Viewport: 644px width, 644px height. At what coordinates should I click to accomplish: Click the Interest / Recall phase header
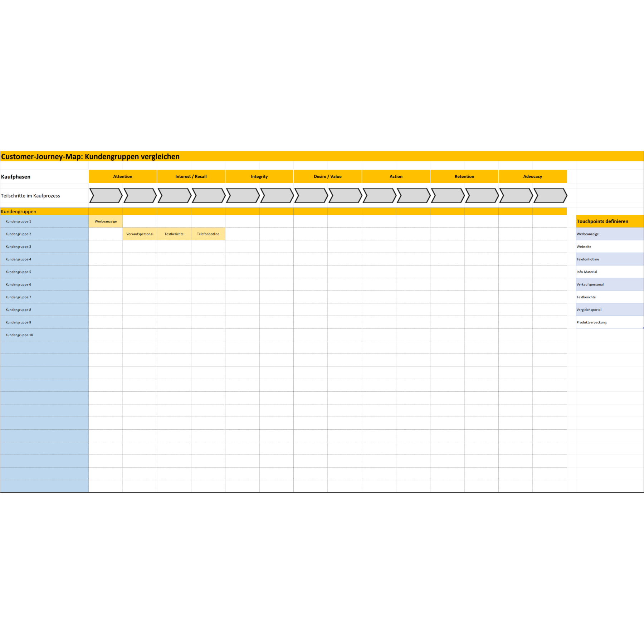(x=191, y=176)
